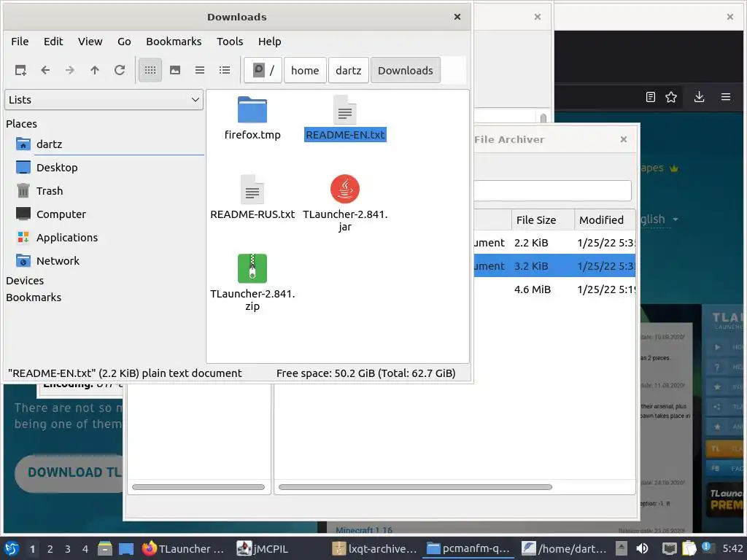This screenshot has width=747, height=560.
Task: Go back to previous folder
Action: click(x=45, y=71)
